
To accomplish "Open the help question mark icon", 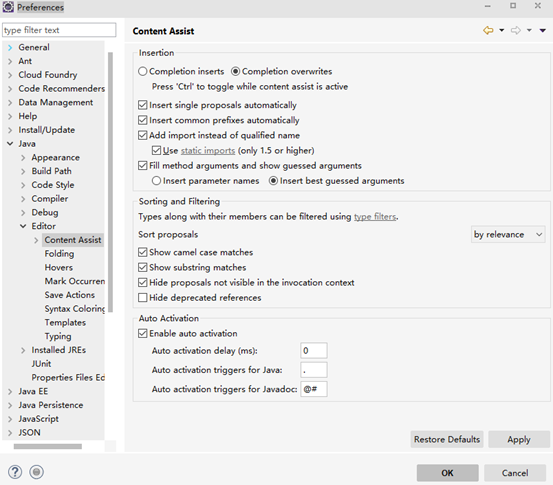I will [x=15, y=472].
